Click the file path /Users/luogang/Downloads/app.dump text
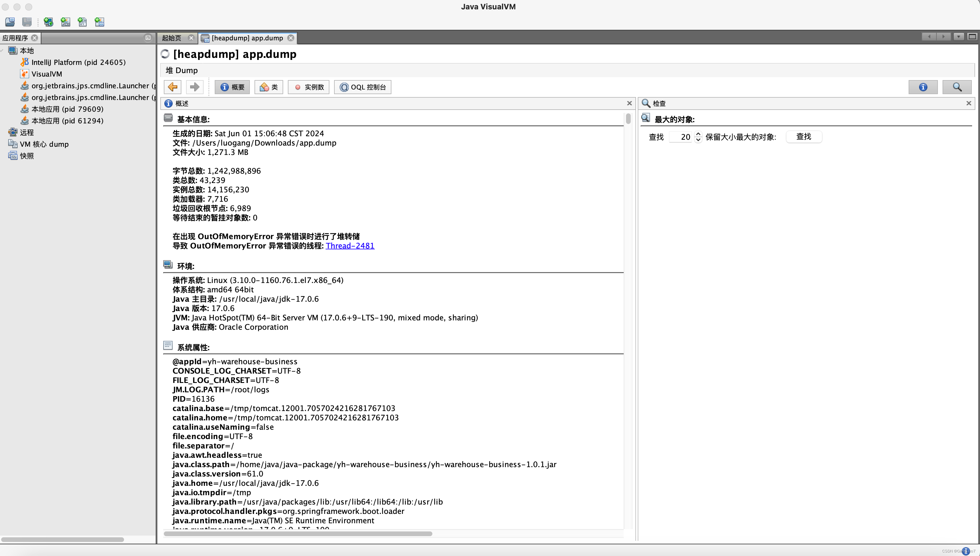Screen dimensions: 980x556 click(x=264, y=143)
